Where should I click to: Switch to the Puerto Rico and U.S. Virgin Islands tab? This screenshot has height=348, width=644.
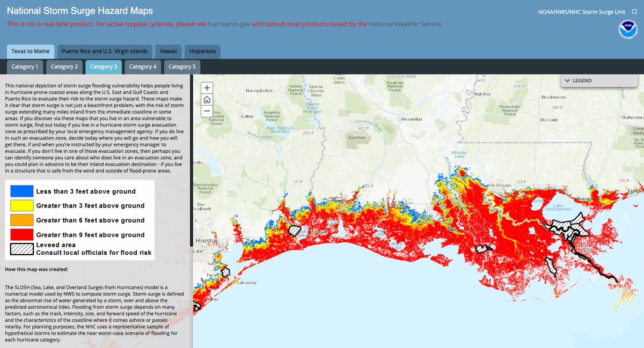pyautogui.click(x=104, y=51)
